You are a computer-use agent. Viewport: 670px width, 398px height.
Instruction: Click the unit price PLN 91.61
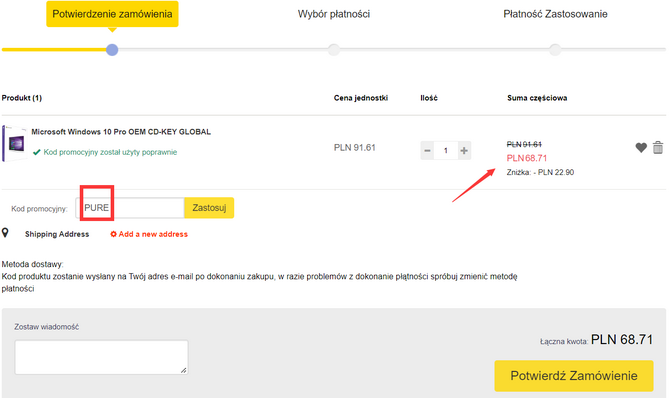point(355,148)
